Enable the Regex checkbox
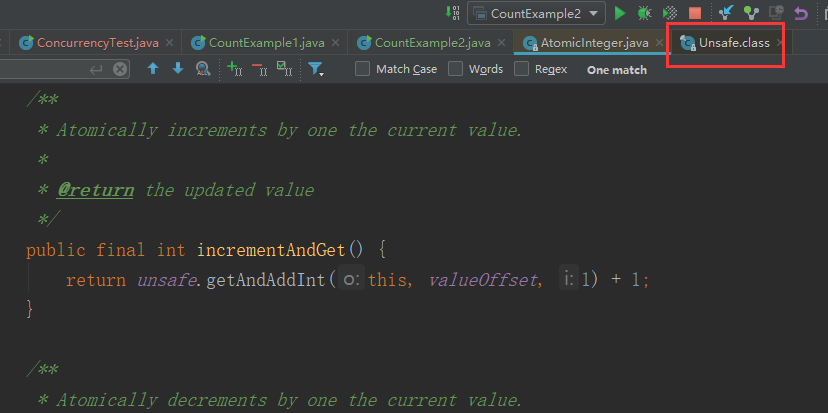This screenshot has height=413, width=828. click(521, 69)
